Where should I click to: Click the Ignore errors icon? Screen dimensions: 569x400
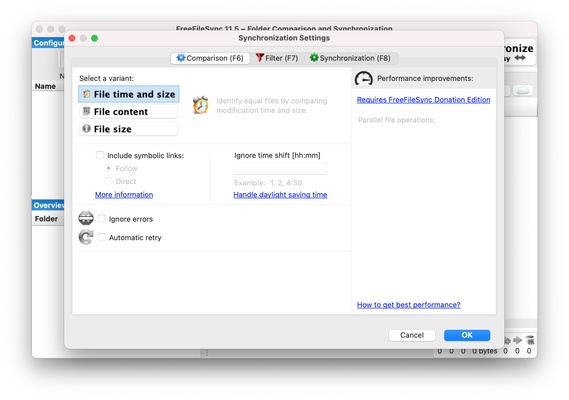click(x=86, y=218)
